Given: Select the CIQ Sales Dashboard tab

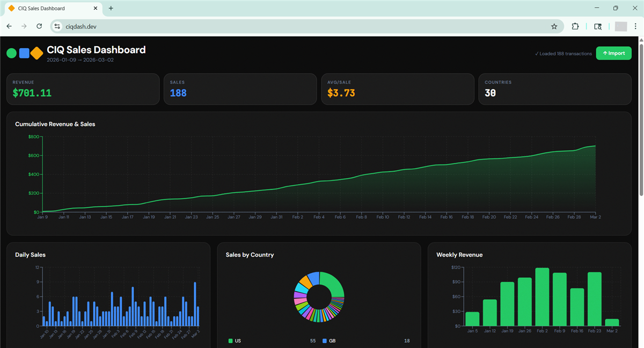Looking at the screenshot, I should coord(48,9).
